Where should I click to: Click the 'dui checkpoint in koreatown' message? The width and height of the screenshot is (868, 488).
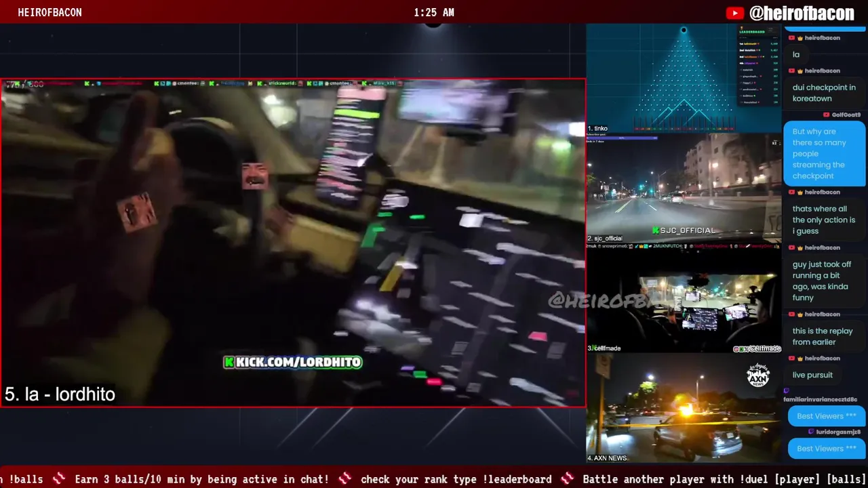point(824,93)
